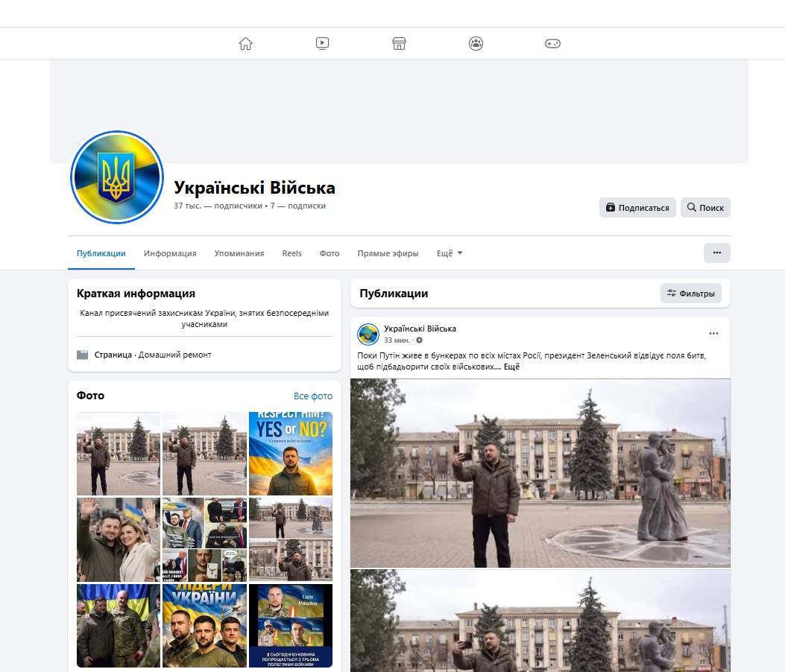Go to the Facebook Home icon

pos(245,43)
